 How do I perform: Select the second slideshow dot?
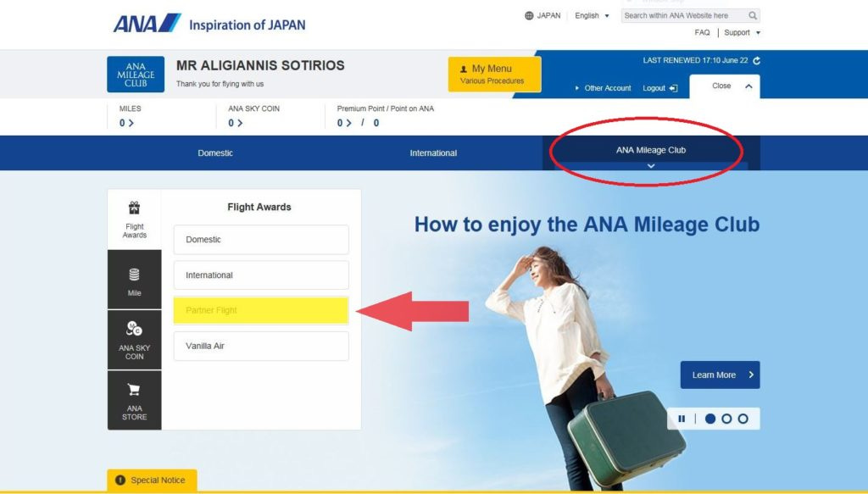click(726, 419)
